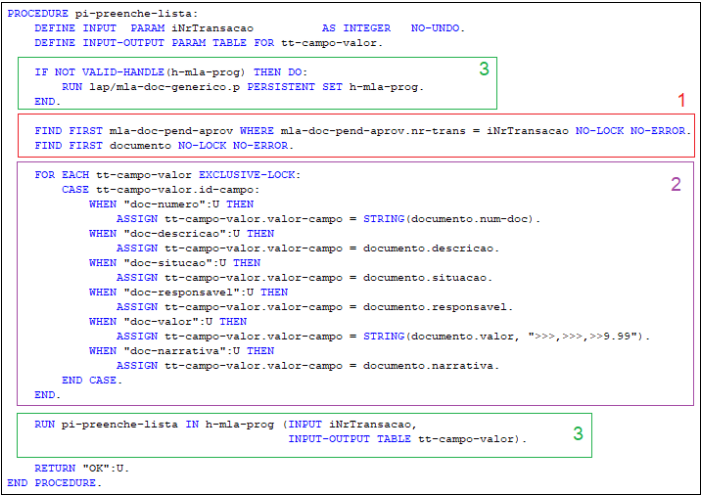This screenshot has height=498, width=704.
Task: Click the 'NO-UNDO' keyword
Action: [x=435, y=28]
